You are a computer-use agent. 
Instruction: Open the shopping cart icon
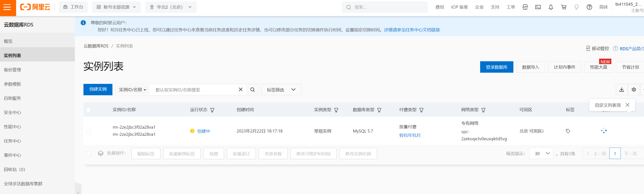pos(564,7)
